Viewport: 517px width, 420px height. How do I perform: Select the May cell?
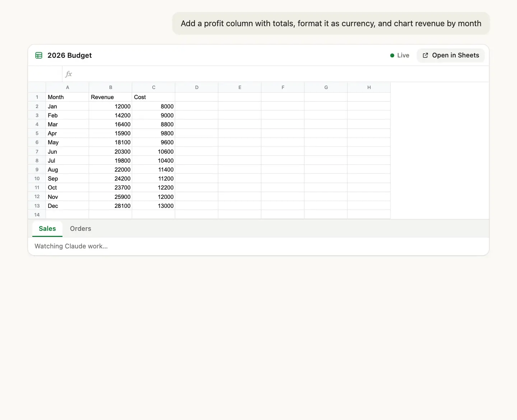(67, 142)
